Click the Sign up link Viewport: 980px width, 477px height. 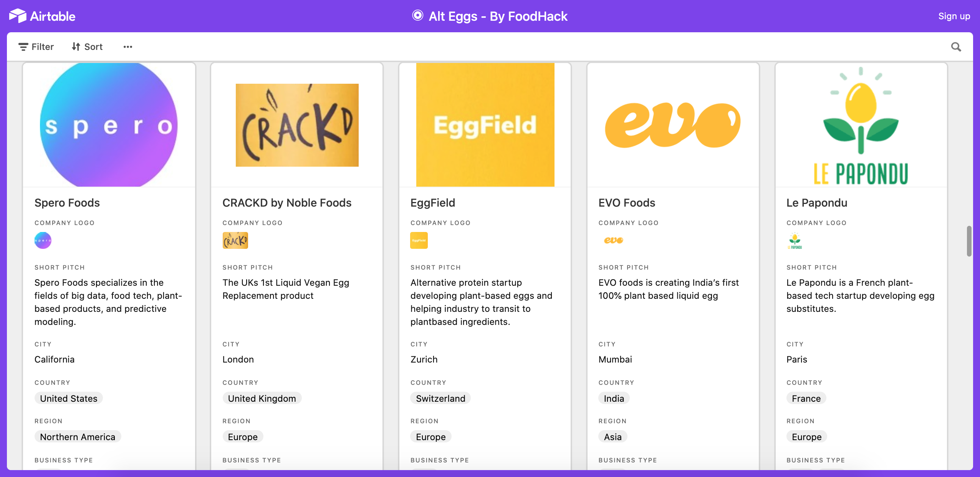954,16
